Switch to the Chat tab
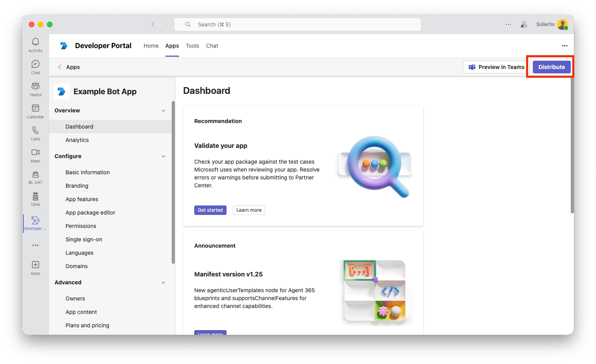This screenshot has width=596, height=364. click(212, 46)
